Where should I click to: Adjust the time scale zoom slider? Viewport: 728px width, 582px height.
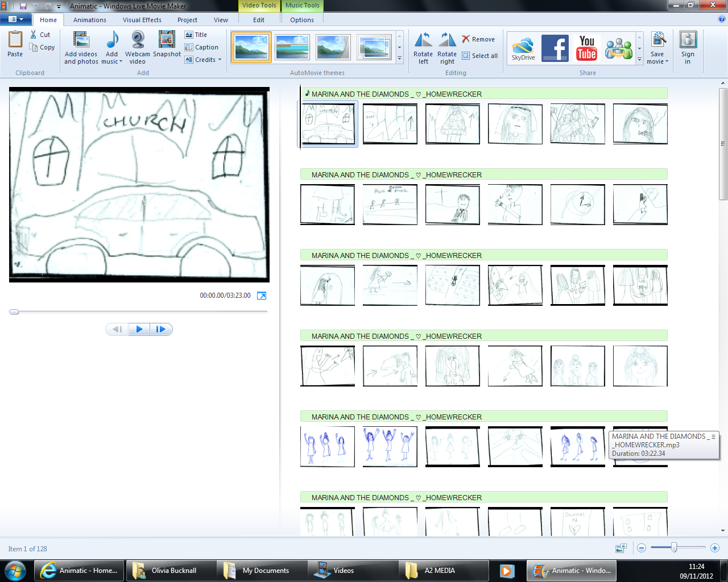click(674, 548)
